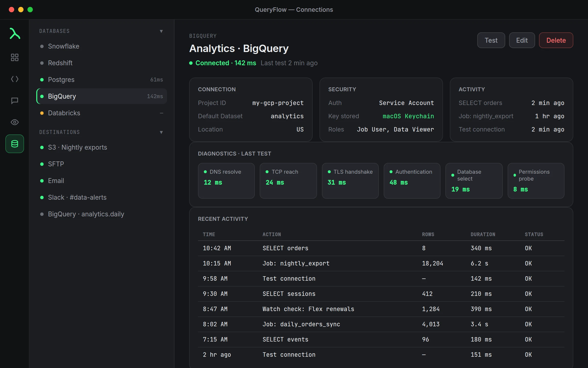Open BigQuery analytics.daily destination

pos(102,214)
